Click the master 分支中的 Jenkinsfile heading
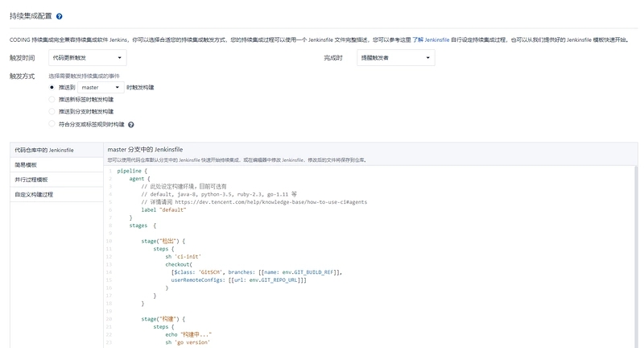Screen dimensions: 644x348 146,150
